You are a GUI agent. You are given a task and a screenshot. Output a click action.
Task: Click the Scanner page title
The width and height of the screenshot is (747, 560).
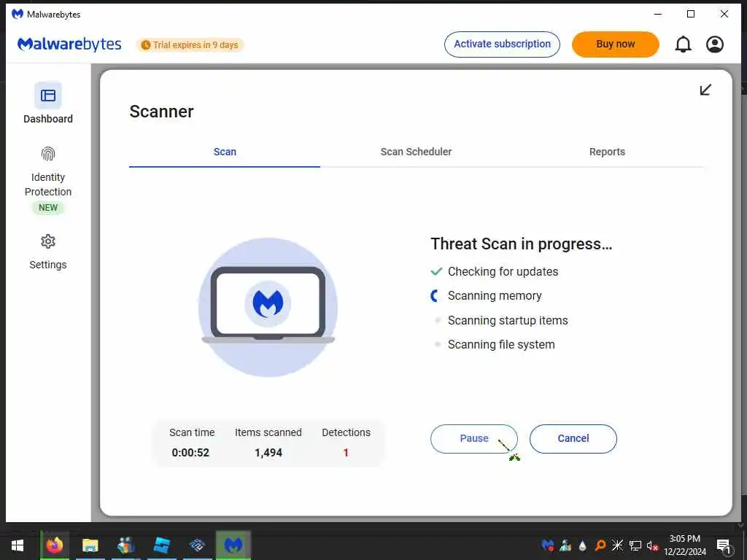pyautogui.click(x=161, y=112)
